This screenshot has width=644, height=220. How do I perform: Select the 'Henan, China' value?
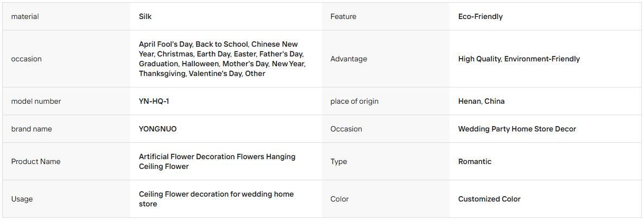click(481, 101)
